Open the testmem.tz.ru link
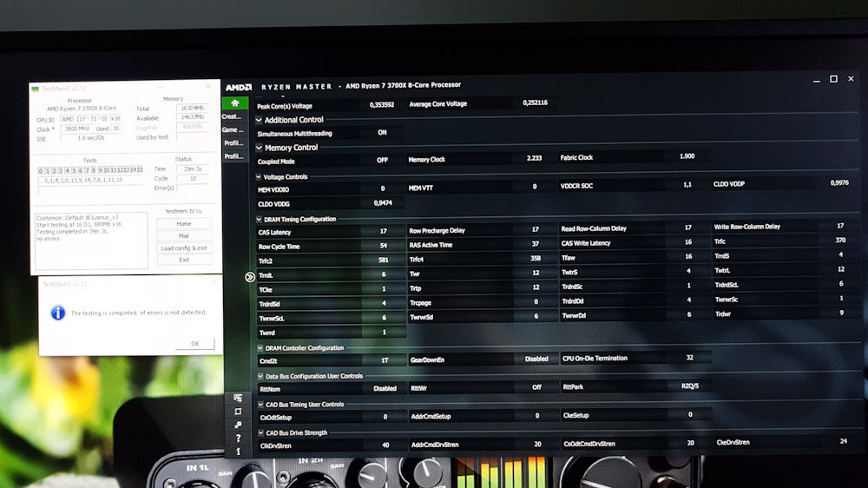868x488 pixels. coord(184,211)
